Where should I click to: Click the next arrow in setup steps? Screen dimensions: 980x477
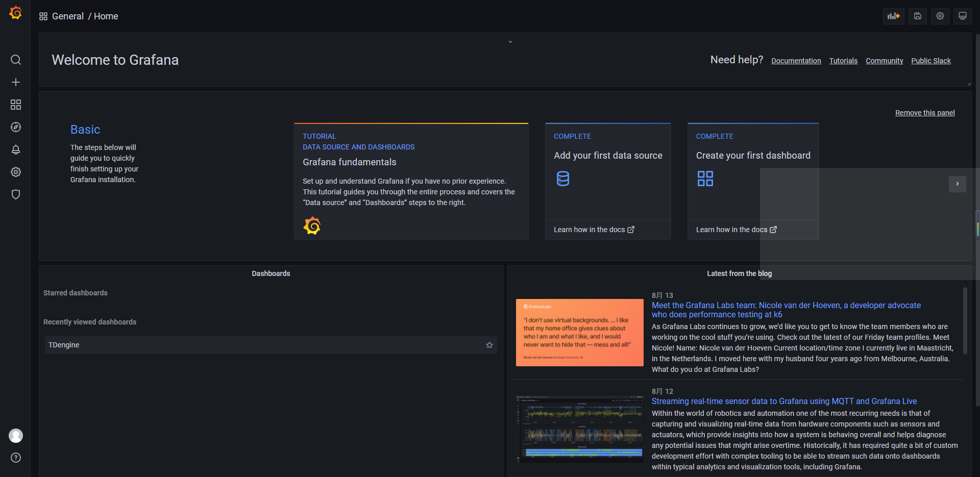(958, 184)
